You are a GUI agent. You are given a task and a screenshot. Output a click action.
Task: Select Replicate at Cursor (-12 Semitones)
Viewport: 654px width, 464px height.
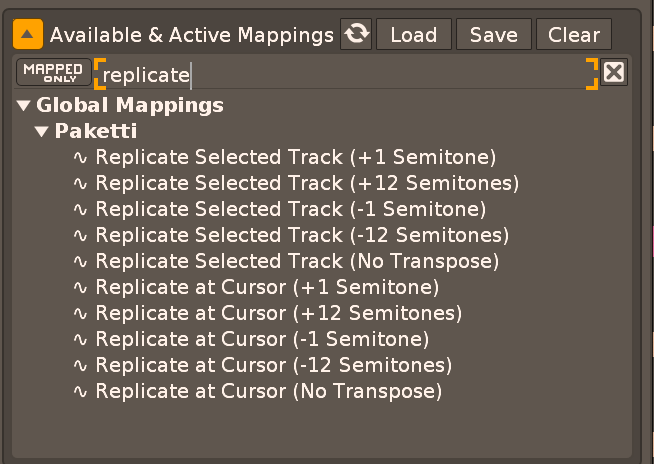point(274,365)
